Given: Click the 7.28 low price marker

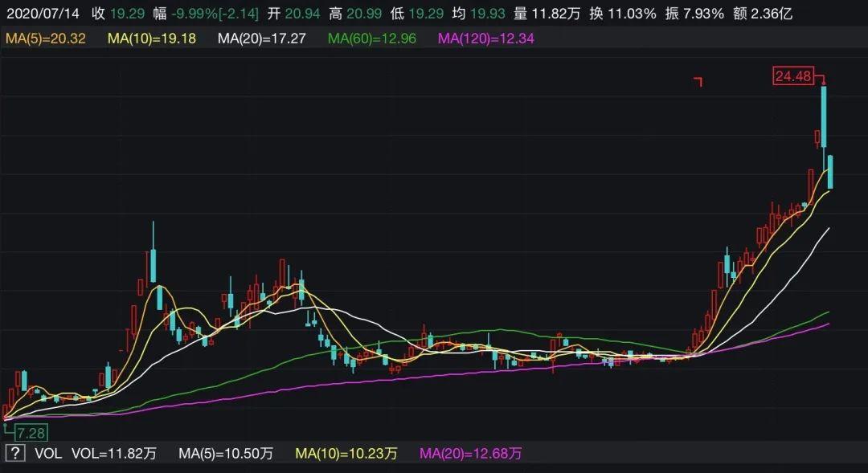Looking at the screenshot, I should [31, 433].
